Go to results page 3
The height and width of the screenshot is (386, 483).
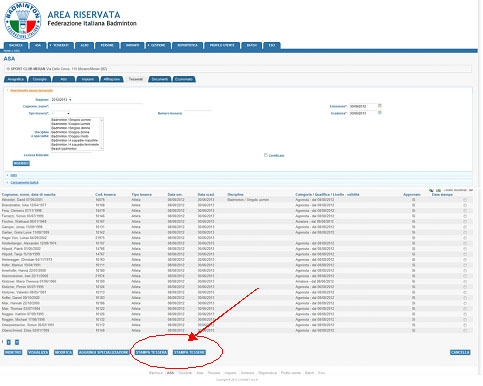(x=17, y=342)
